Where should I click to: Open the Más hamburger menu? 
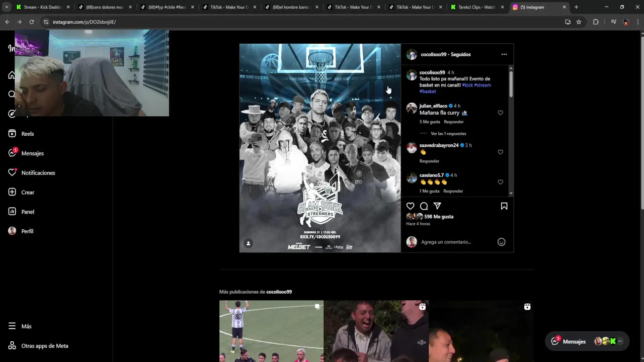click(x=12, y=326)
